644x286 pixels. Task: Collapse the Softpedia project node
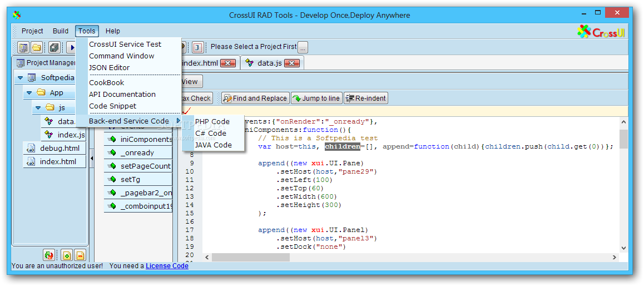[x=20, y=78]
